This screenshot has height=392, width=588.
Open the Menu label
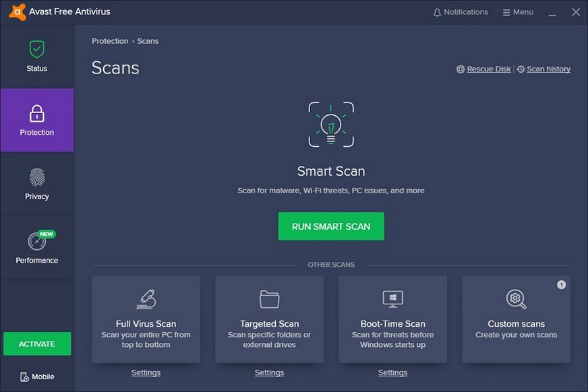coord(523,12)
